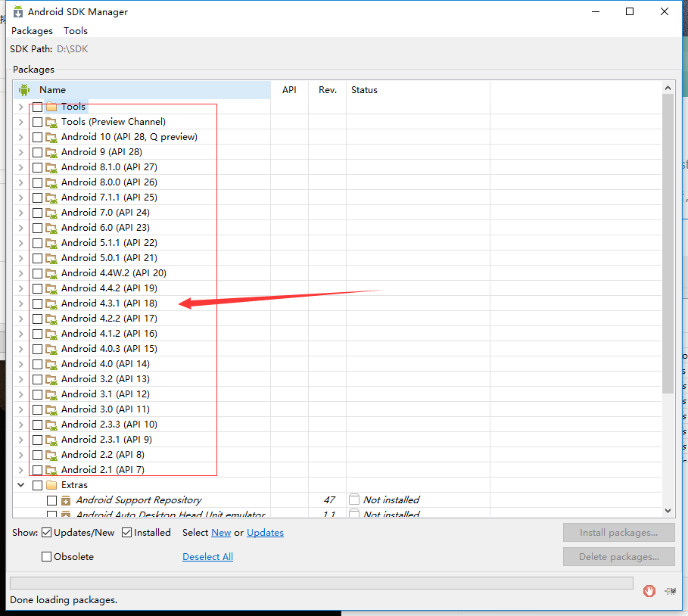Click the Android 4.4W.2 (API 20) folder icon
688x616 pixels.
click(x=51, y=273)
